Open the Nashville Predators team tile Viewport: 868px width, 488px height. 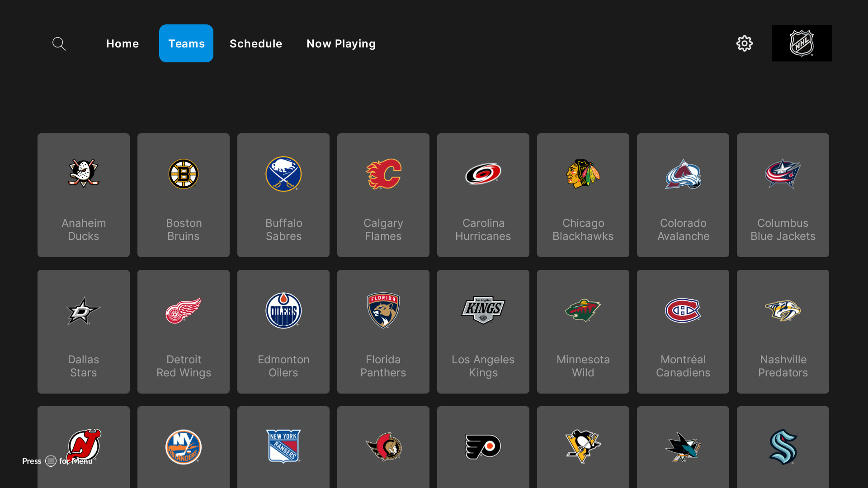[x=783, y=331]
